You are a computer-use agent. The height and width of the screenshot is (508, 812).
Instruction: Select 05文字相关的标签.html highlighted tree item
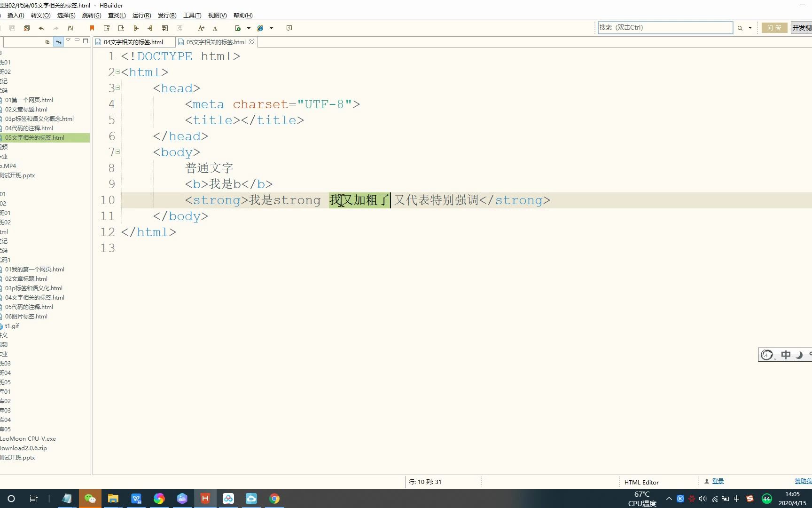click(x=45, y=138)
